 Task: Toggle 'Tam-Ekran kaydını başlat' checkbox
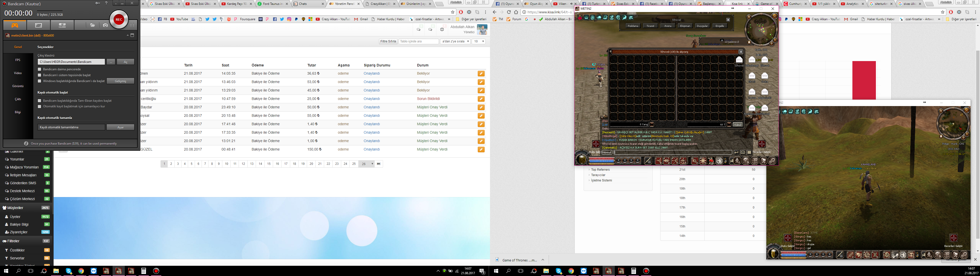point(40,101)
